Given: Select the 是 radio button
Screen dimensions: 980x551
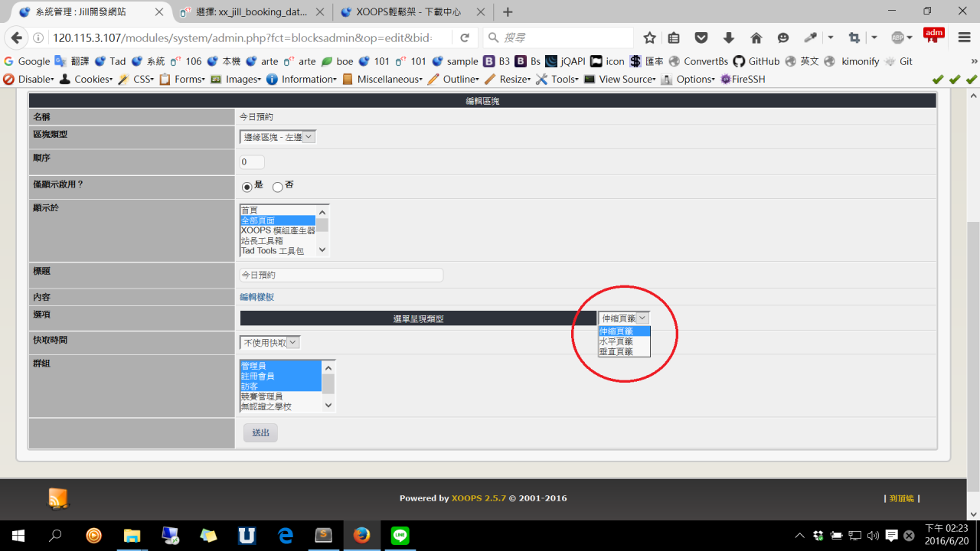Looking at the screenshot, I should (x=247, y=187).
